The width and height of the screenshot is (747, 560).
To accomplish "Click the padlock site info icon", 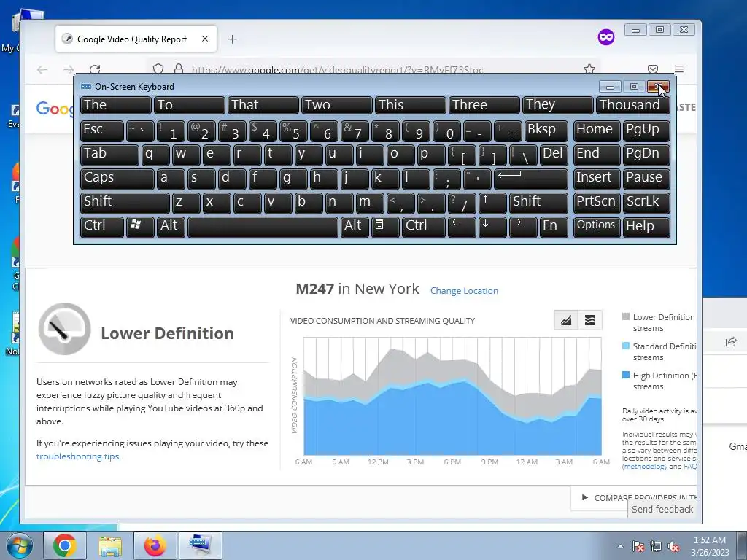I will coord(179,69).
